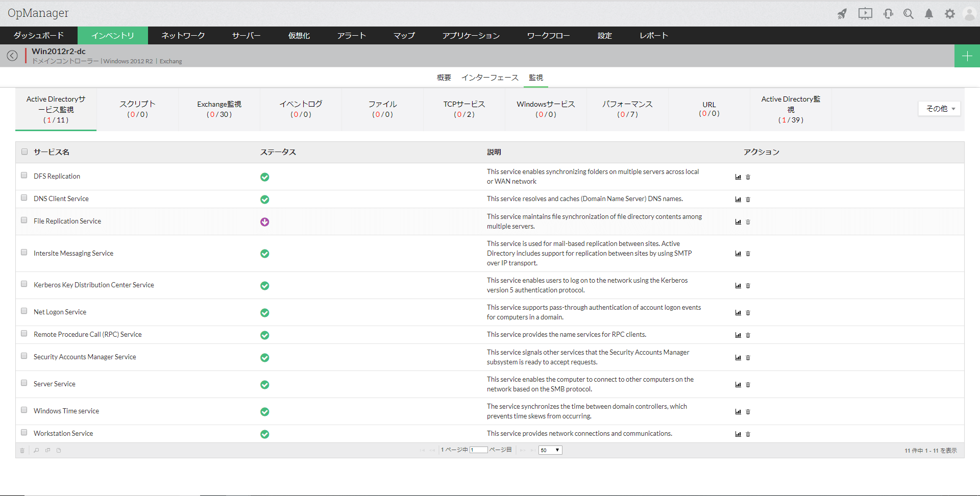Click the rocket quick-launch icon
Image resolution: width=980 pixels, height=496 pixels.
click(842, 14)
